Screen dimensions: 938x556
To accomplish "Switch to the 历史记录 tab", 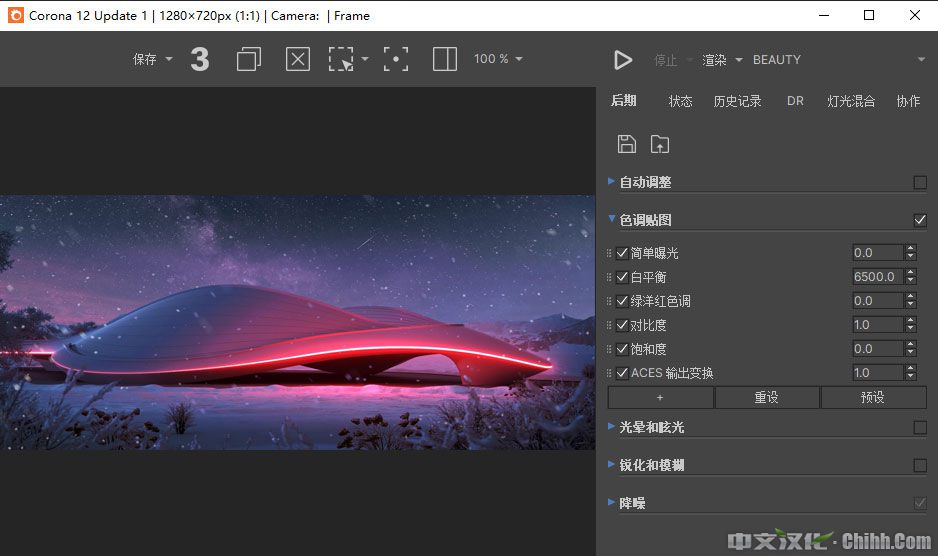I will [737, 101].
